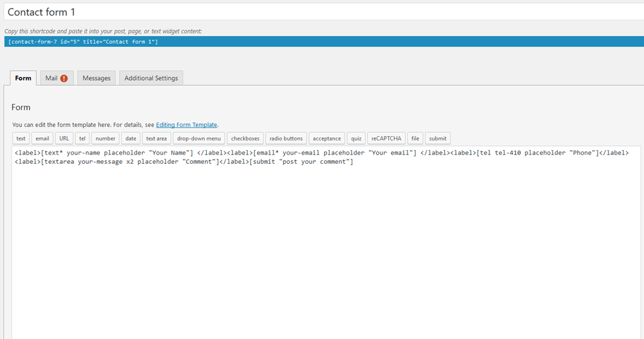Switch to the Messages tab
This screenshot has width=644, height=339.
pyautogui.click(x=96, y=78)
